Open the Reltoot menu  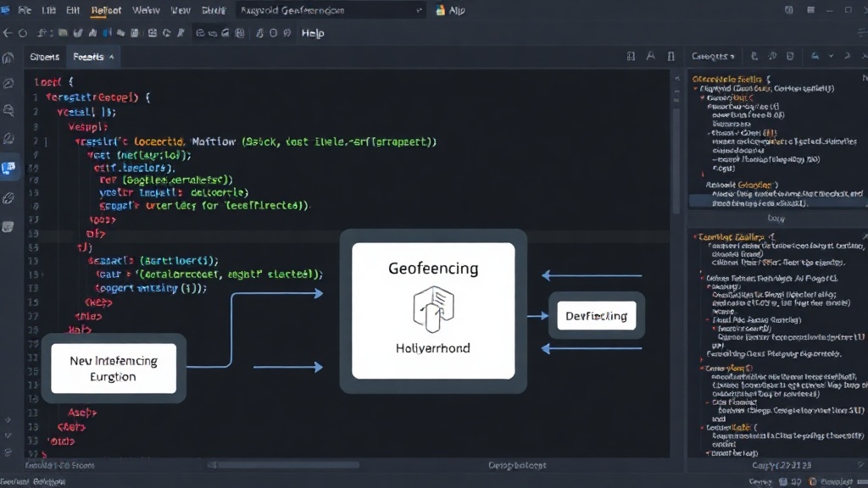(x=106, y=10)
